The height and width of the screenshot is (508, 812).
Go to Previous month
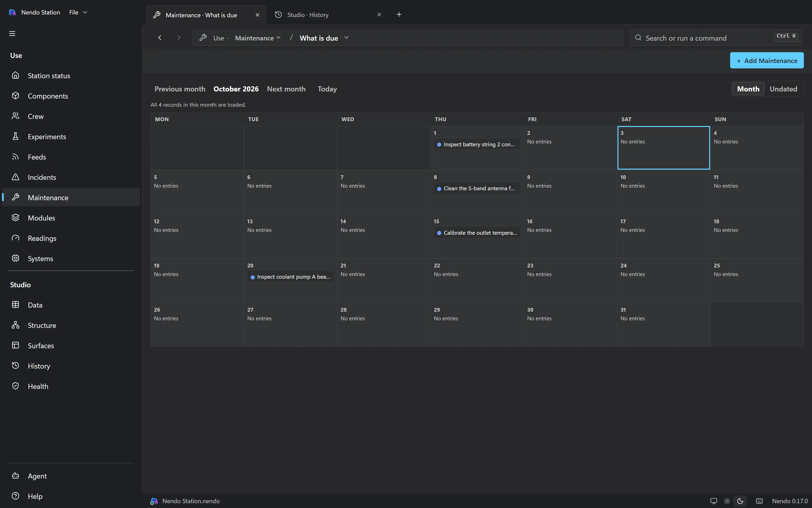point(180,89)
